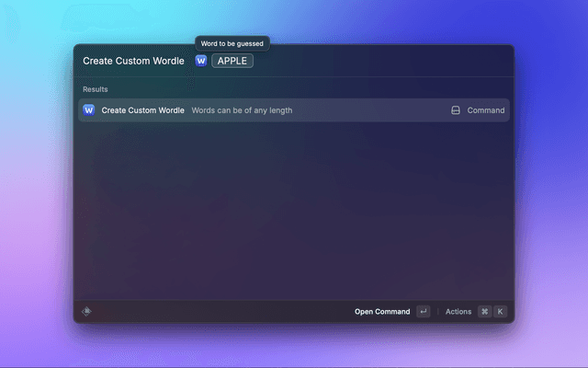Click the Results section header
The height and width of the screenshot is (368, 588).
coord(96,89)
